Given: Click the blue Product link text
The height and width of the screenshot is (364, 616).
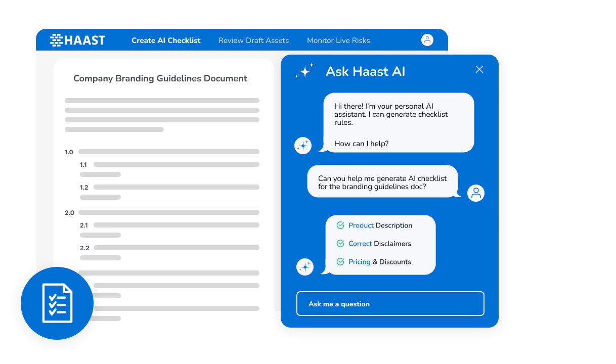Looking at the screenshot, I should 361,225.
